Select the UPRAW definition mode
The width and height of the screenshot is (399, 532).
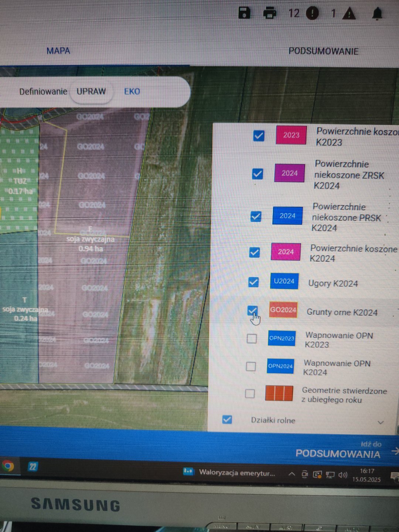point(91,92)
